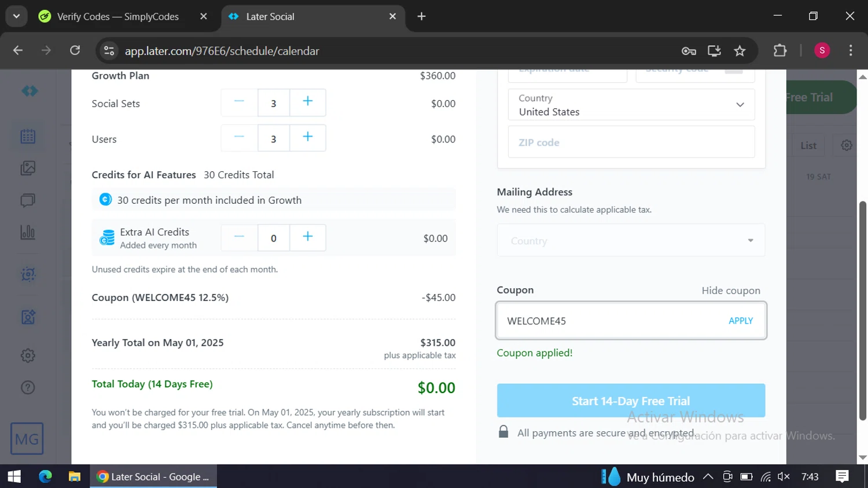Increase Extra AI Credits with plus
This screenshot has width=868, height=488.
308,237
